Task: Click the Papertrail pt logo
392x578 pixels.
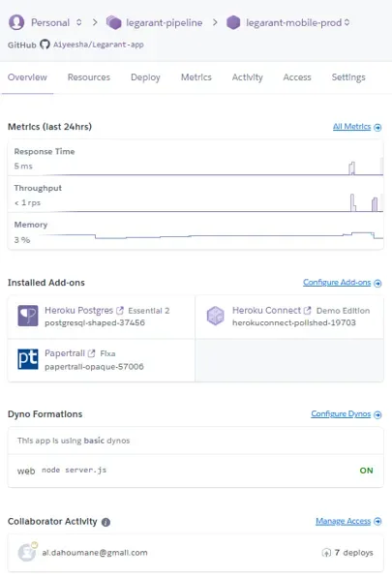Action: [x=28, y=359]
